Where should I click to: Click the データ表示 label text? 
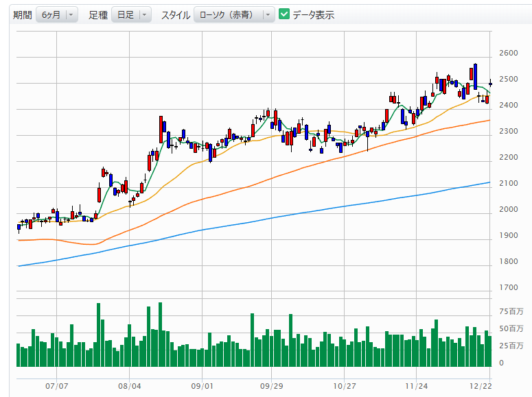(x=313, y=15)
